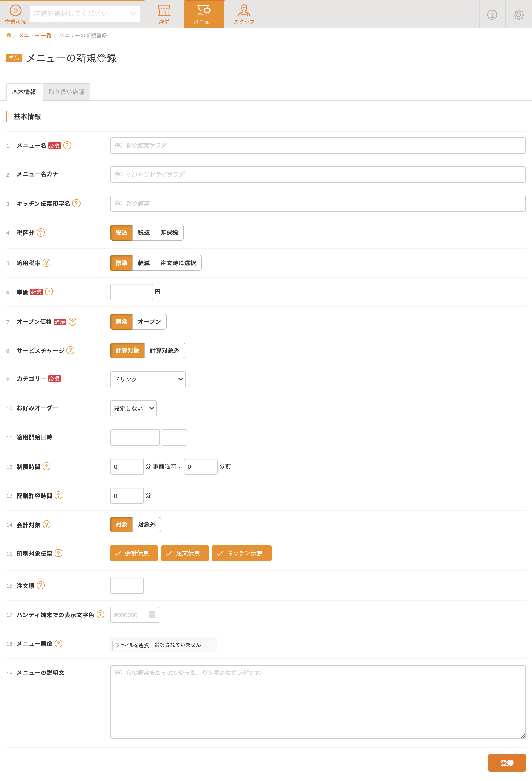Image resolution: width=532 pixels, height=781 pixels.
Task: Choose 注文時に選択 tax rate
Action: (178, 263)
